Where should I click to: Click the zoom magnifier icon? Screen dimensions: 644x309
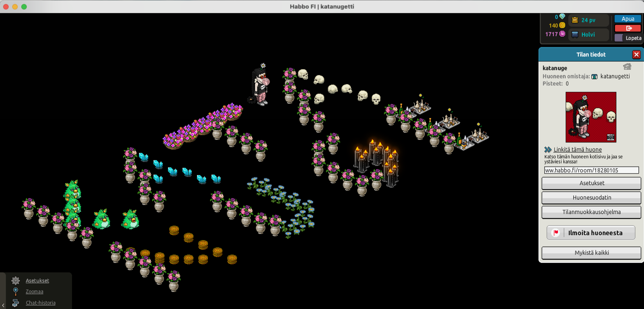point(16,291)
